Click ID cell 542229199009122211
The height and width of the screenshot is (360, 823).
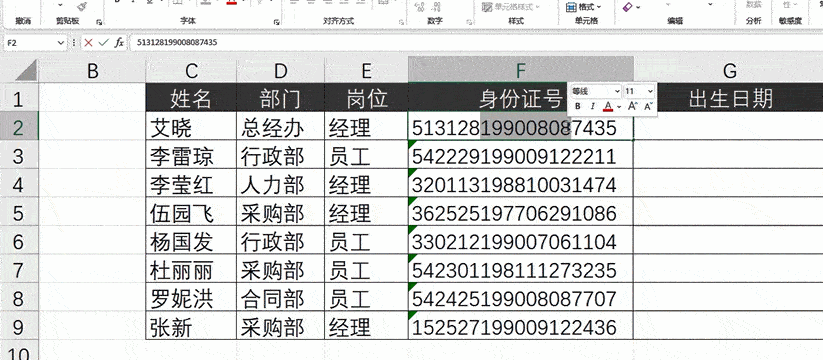pos(521,155)
